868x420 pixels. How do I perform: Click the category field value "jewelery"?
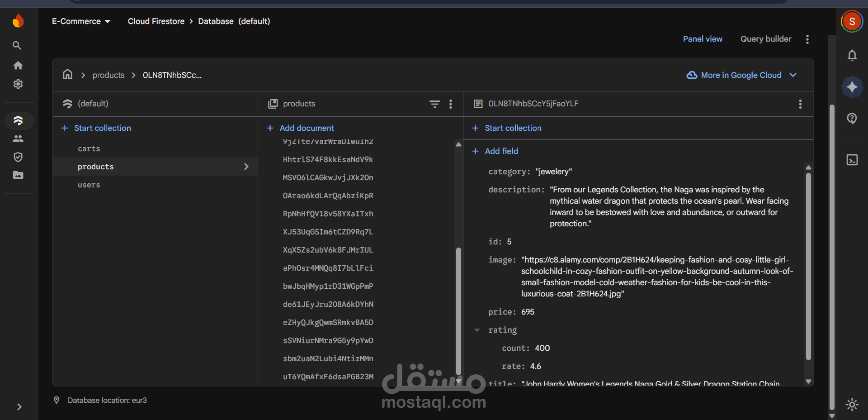tap(554, 172)
